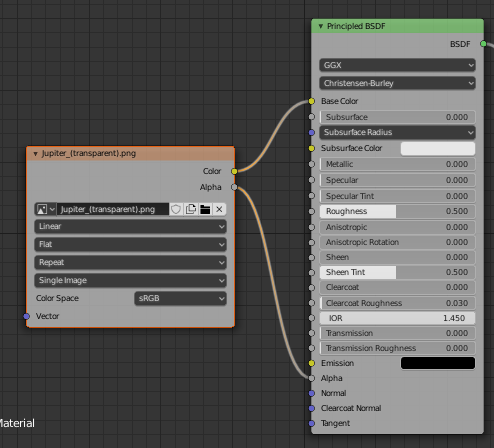Screen dimensions: 494x448
Task: Open the Christensen-Burley subsurface method dropdown
Action: [397, 83]
